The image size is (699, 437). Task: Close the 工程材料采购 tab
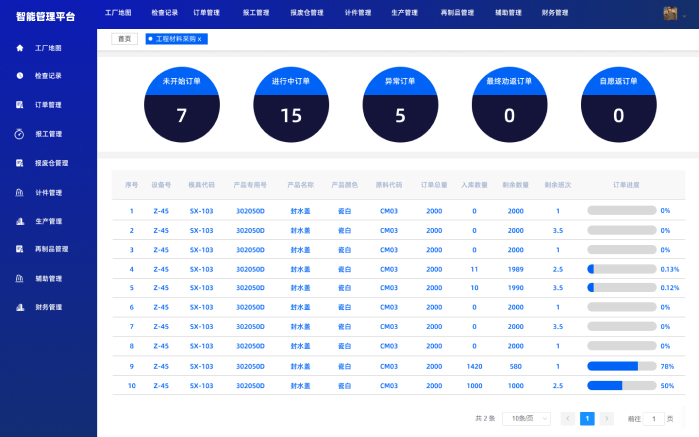coord(200,39)
